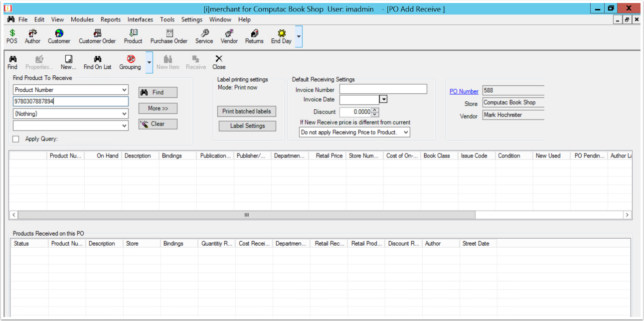The image size is (644, 321).
Task: Click the Properties toolbar icon
Action: [39, 62]
